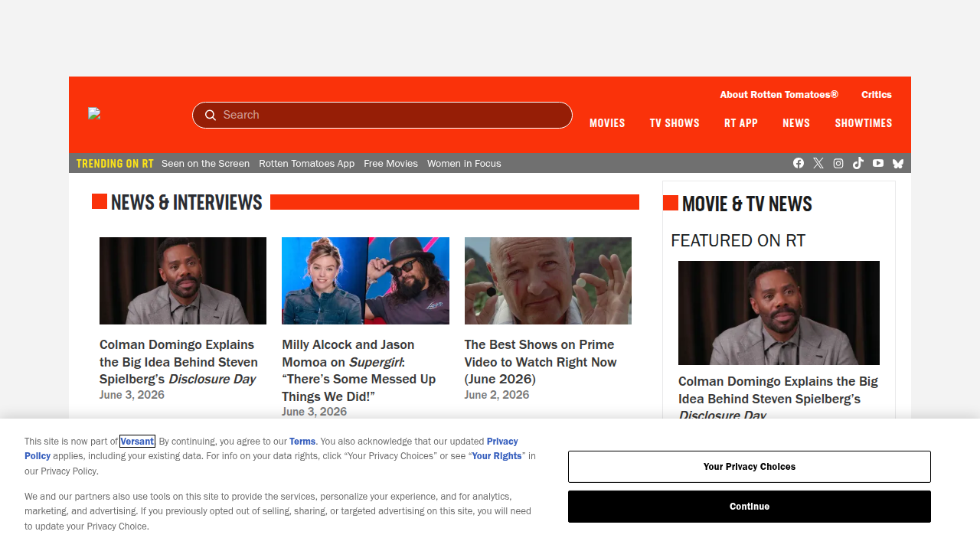The width and height of the screenshot is (980, 551).
Task: Click the search magnifier icon
Action: pos(211,115)
